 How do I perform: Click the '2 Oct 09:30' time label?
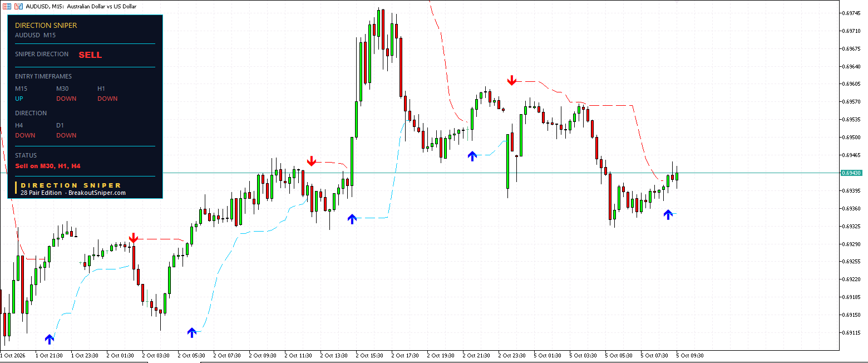(263, 355)
